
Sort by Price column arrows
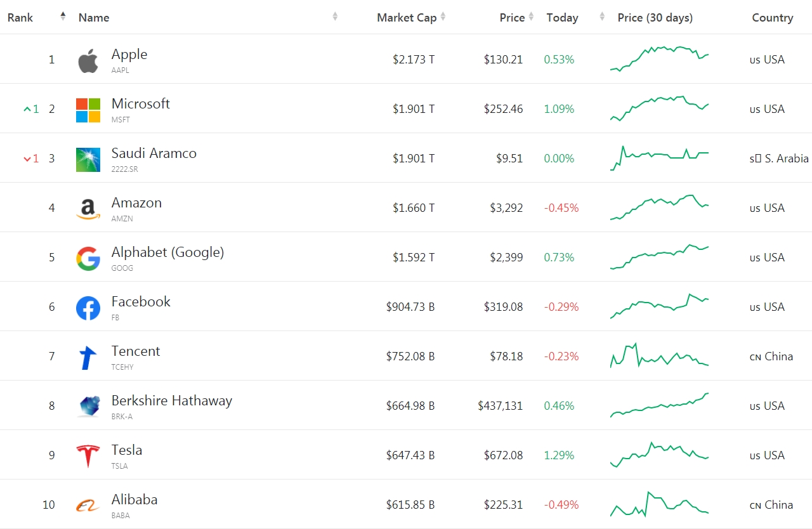tap(531, 16)
